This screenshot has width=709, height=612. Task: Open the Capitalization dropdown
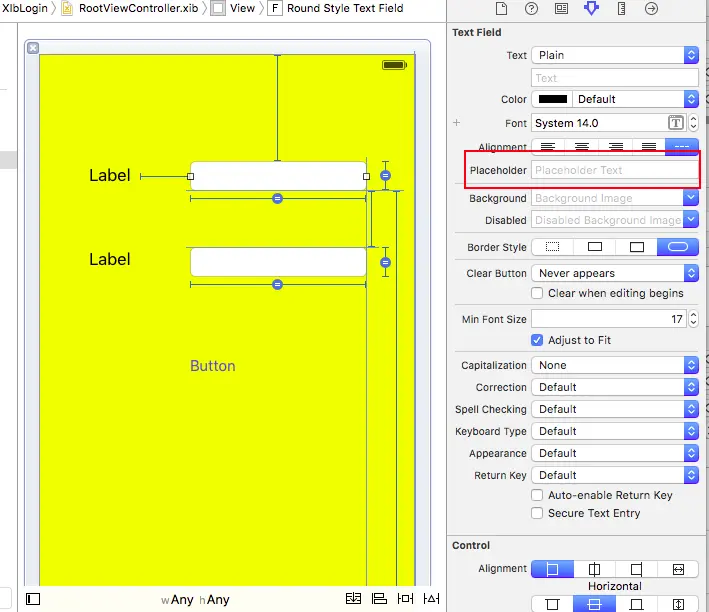pyautogui.click(x=615, y=365)
